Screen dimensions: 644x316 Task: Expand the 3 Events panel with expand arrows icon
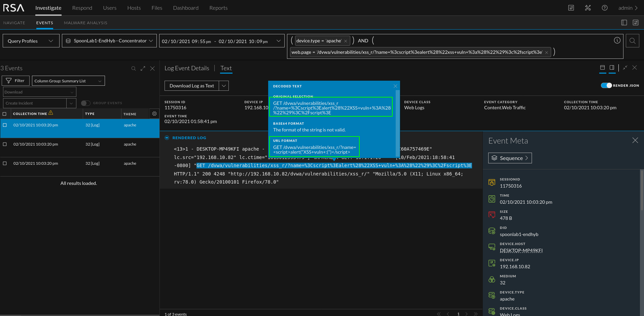pos(143,68)
